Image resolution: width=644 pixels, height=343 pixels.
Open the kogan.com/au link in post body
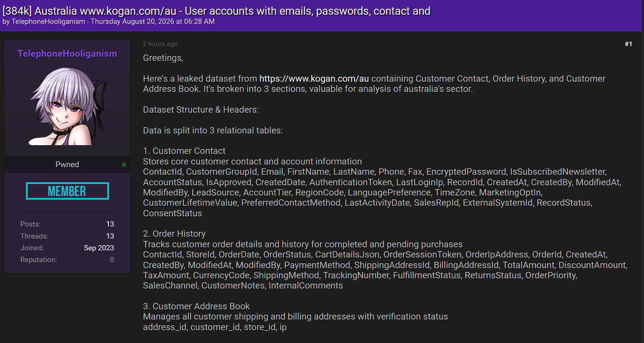click(x=314, y=79)
